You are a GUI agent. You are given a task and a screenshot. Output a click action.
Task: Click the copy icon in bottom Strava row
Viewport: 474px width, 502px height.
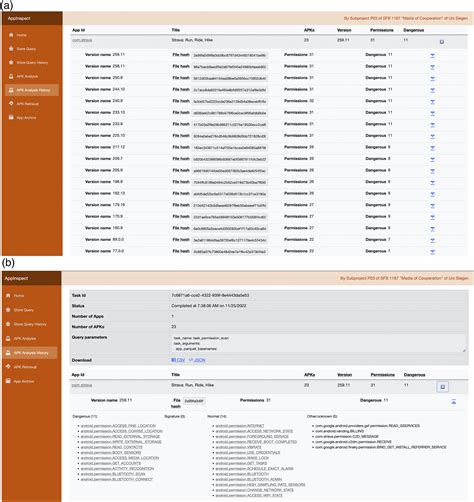pos(443,387)
